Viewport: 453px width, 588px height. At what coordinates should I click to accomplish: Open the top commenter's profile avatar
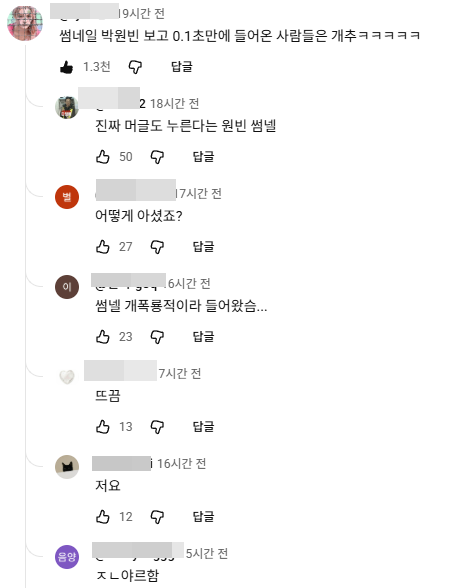pos(25,23)
